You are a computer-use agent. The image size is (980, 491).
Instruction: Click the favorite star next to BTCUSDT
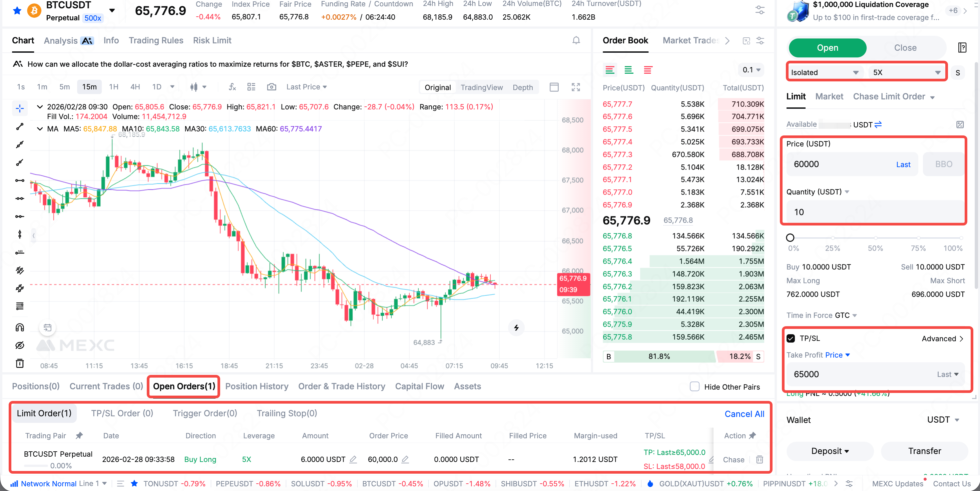pyautogui.click(x=17, y=10)
